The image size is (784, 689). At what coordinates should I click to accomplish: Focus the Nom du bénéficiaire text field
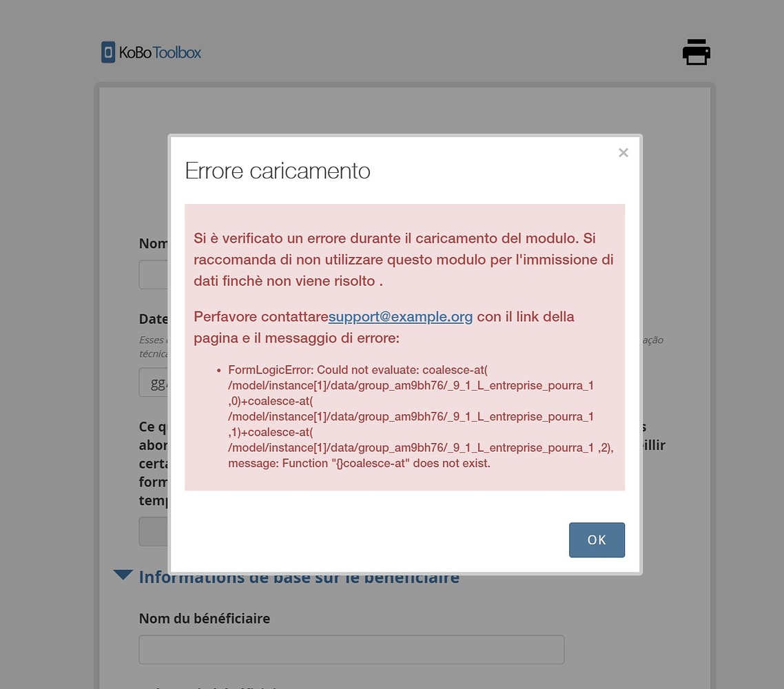click(x=351, y=650)
